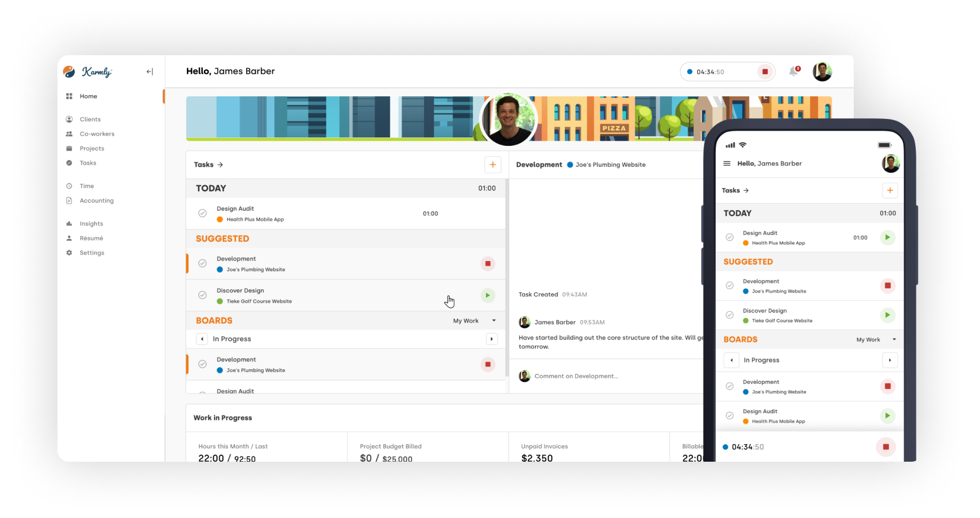This screenshot has width=980, height=518.
Task: Open the desktop My Work boards dropdown
Action: (x=475, y=321)
